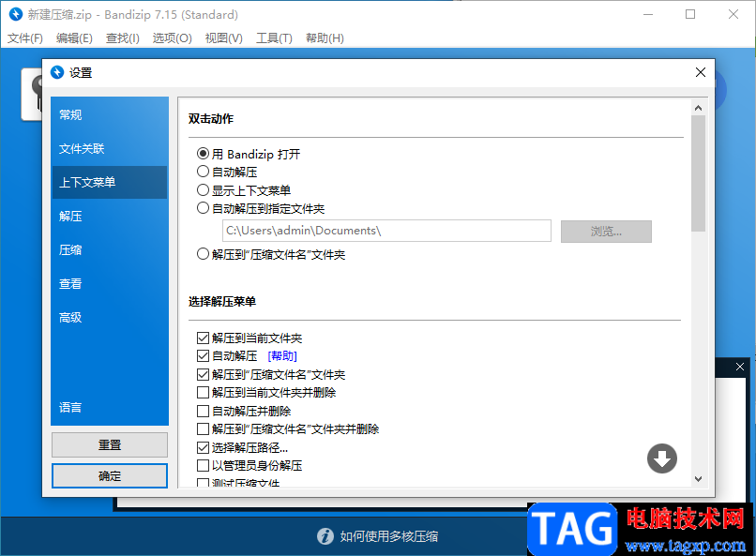Click the Bandizip icon in main title bar
This screenshot has height=556, width=756.
[15, 14]
